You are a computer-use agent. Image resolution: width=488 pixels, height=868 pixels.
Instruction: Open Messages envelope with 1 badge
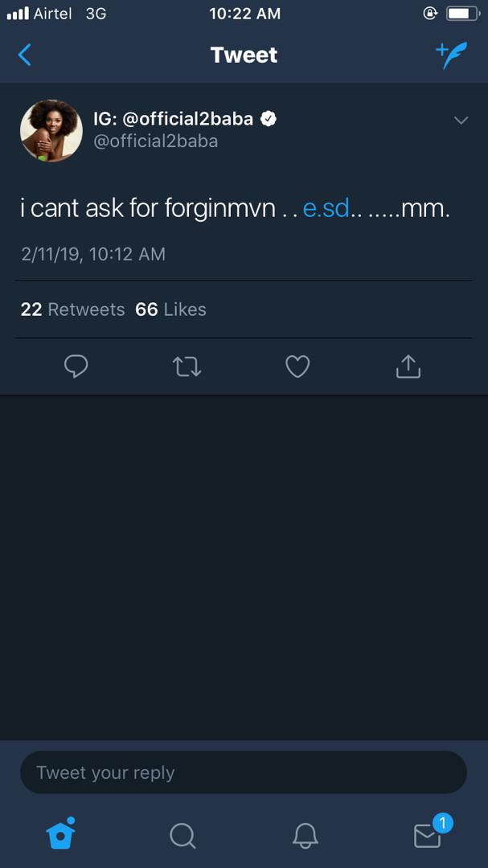click(x=428, y=835)
